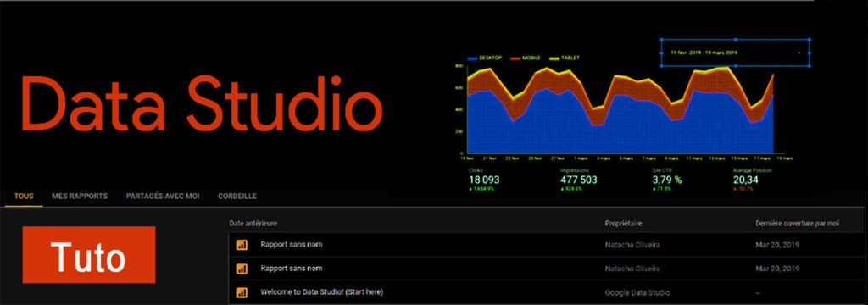The width and height of the screenshot is (868, 305).
Task: Sort by Dernière ouverture par moi header
Action: (797, 223)
